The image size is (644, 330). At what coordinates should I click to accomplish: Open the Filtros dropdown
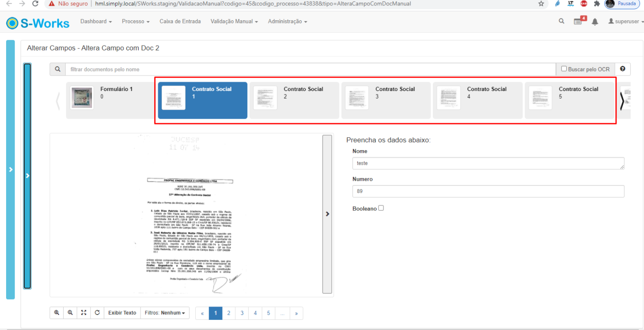point(165,313)
